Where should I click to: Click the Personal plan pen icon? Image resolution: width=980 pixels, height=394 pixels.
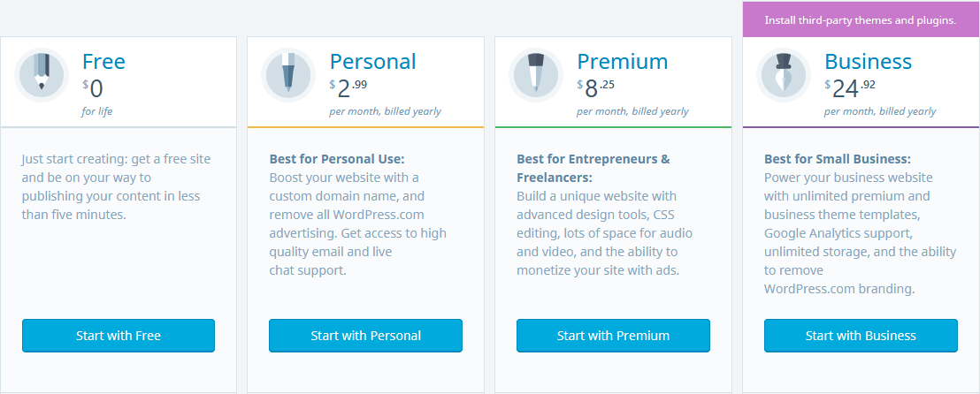tap(288, 74)
